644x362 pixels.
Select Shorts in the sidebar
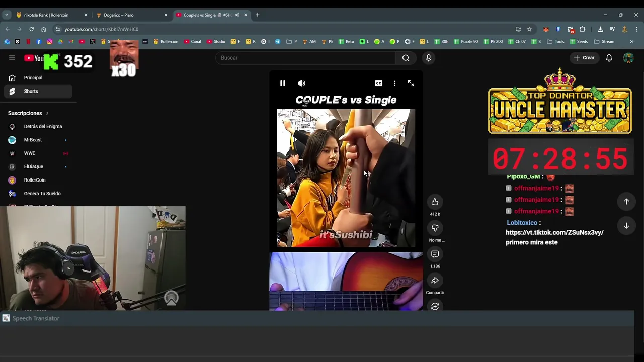(38, 91)
